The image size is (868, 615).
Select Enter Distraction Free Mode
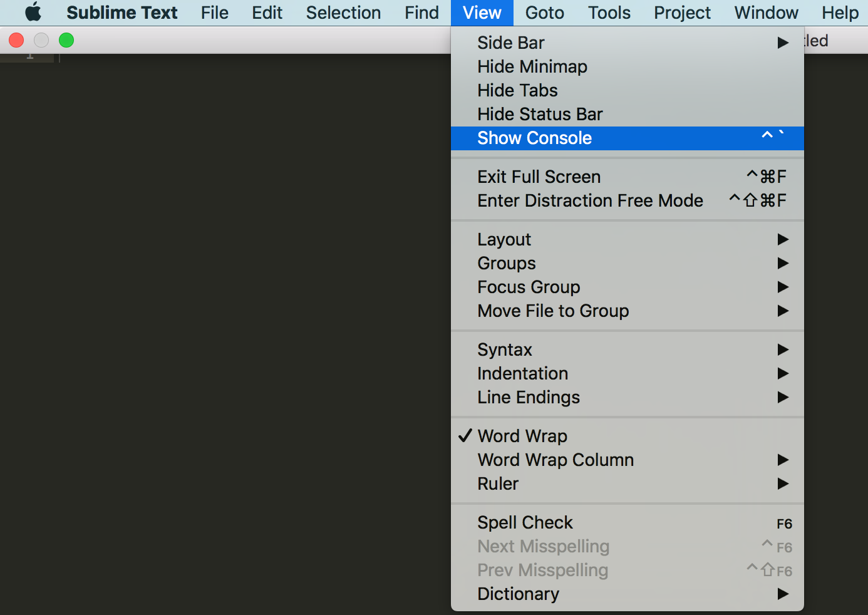[628, 200]
